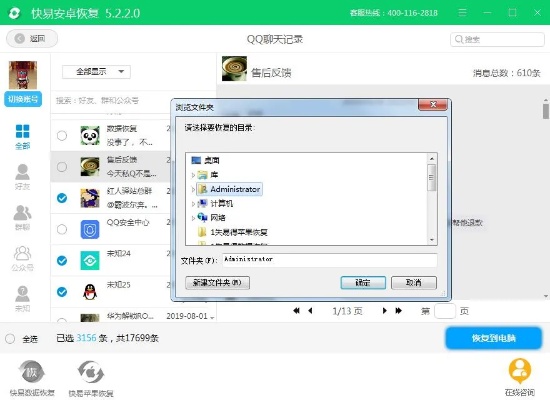The width and height of the screenshot is (550, 400).
Task: Uncheck the 红人驿站总群 chat checkbox
Action: coord(62,198)
